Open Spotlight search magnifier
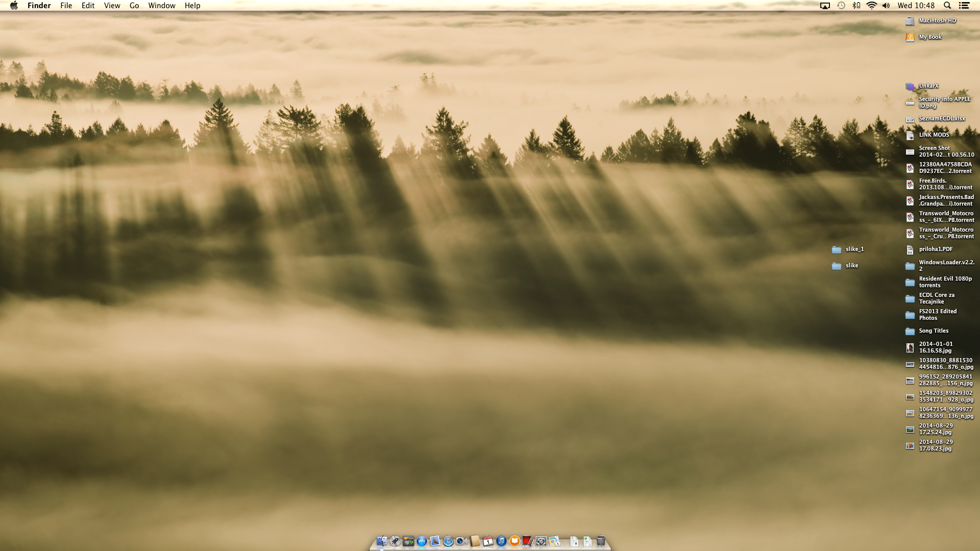 tap(947, 6)
